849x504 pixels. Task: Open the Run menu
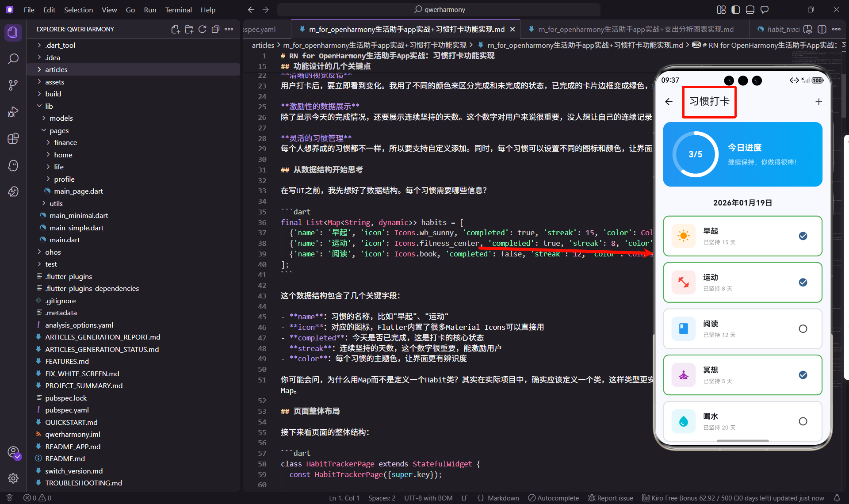coord(150,10)
